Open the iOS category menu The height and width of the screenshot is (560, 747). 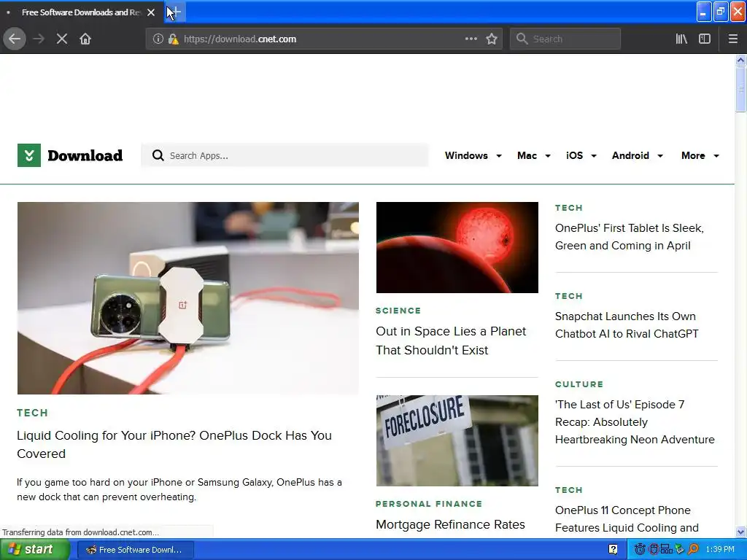pyautogui.click(x=575, y=156)
